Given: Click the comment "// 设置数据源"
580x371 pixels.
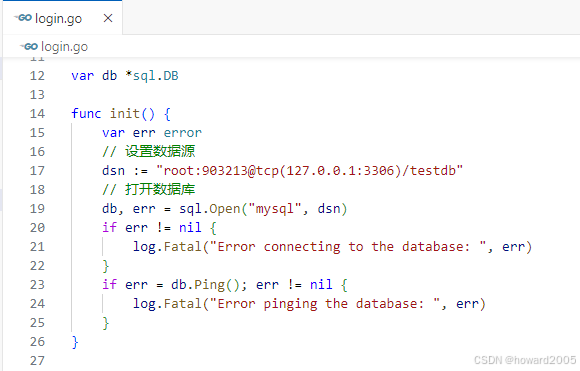Looking at the screenshot, I should (x=148, y=152).
